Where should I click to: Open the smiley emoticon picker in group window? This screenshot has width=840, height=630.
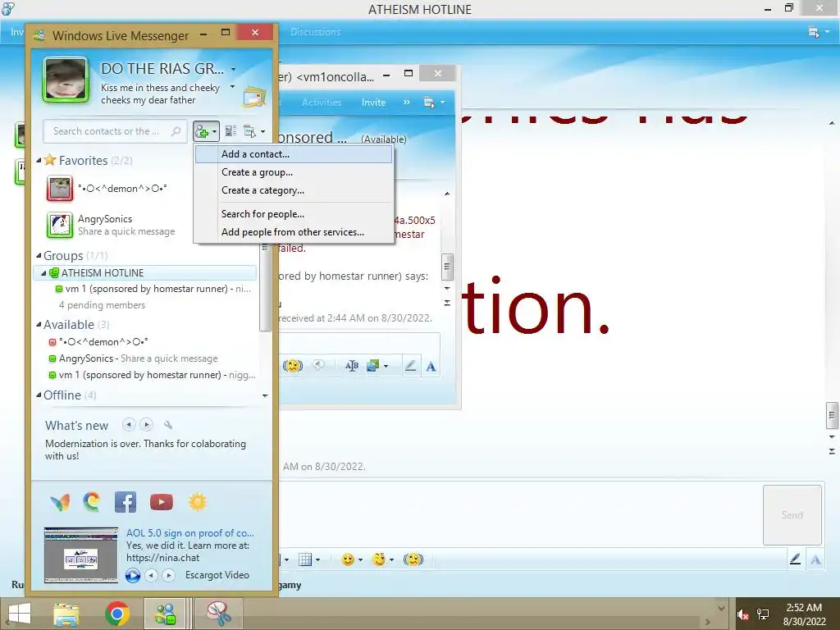[352, 559]
